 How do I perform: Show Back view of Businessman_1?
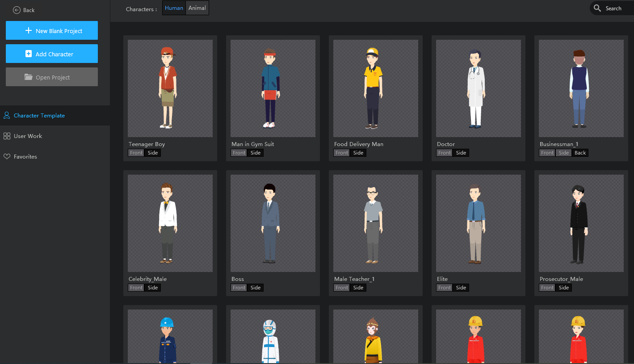(x=580, y=153)
